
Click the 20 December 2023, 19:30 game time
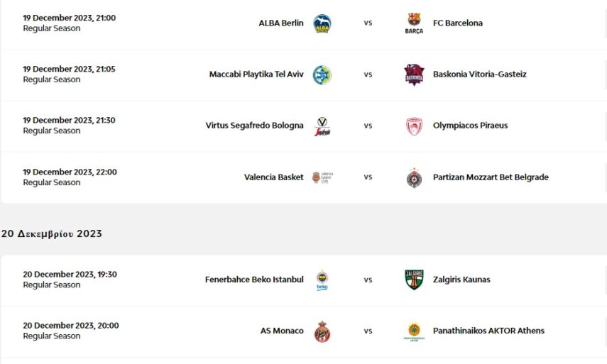pos(70,275)
